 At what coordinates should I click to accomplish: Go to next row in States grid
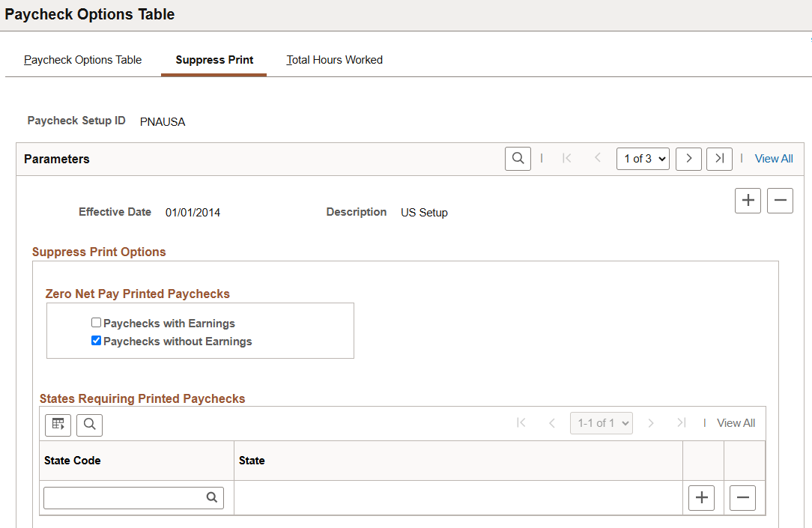click(x=651, y=423)
